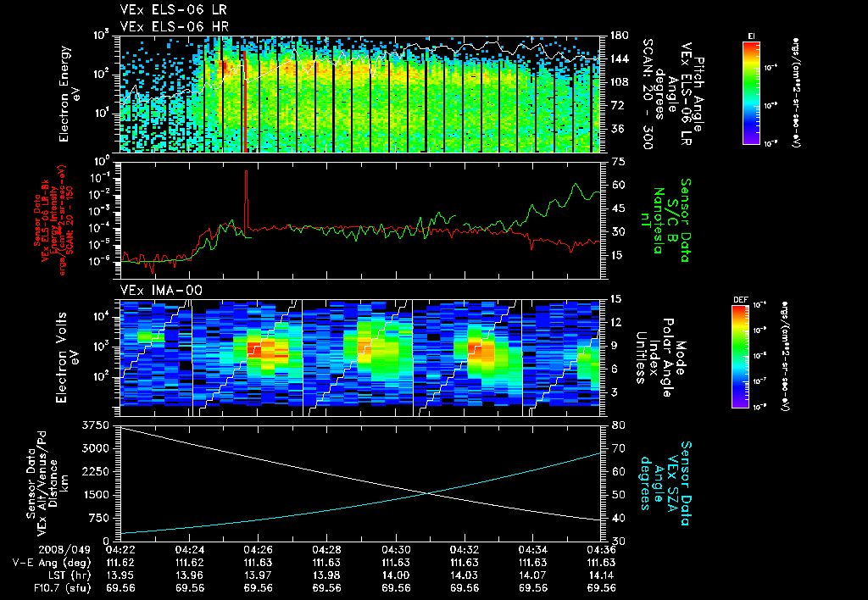Click the 04:34 time tick label
Image resolution: width=868 pixels, height=600 pixels.
(532, 550)
